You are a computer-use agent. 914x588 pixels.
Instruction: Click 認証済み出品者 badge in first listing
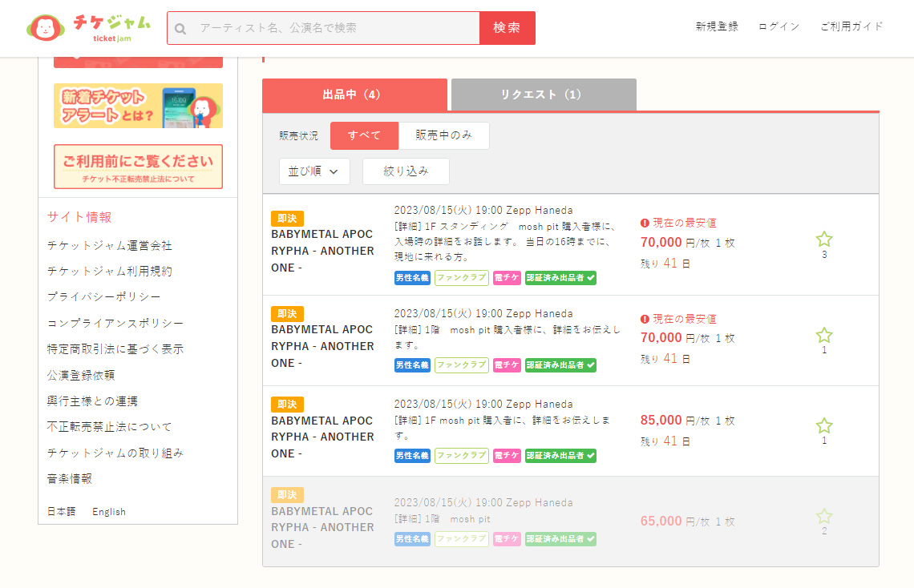[x=560, y=278]
